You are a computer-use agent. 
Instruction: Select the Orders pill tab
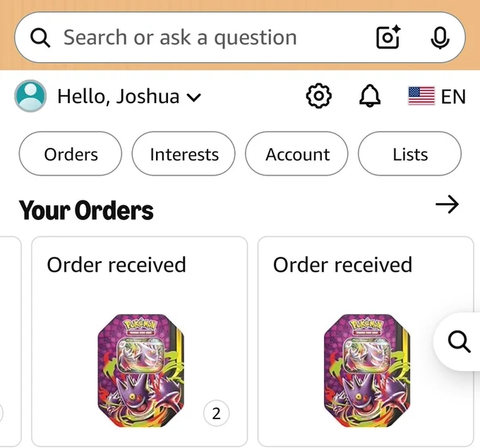(71, 154)
